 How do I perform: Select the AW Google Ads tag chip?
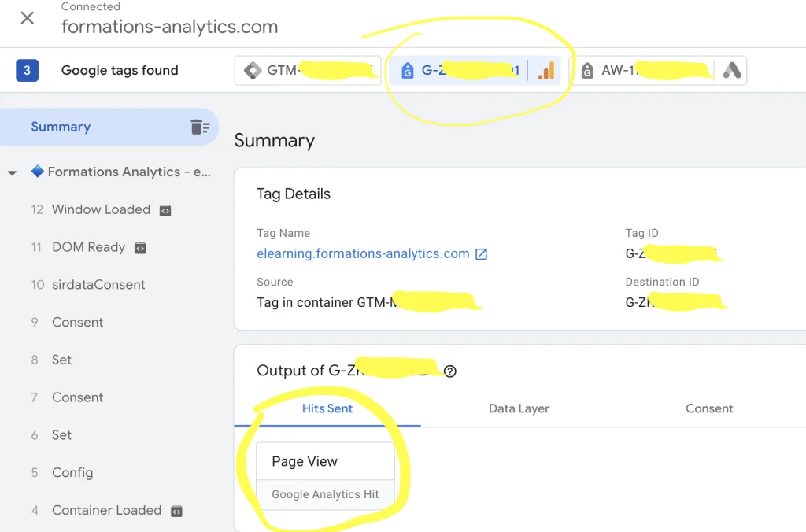[x=657, y=71]
